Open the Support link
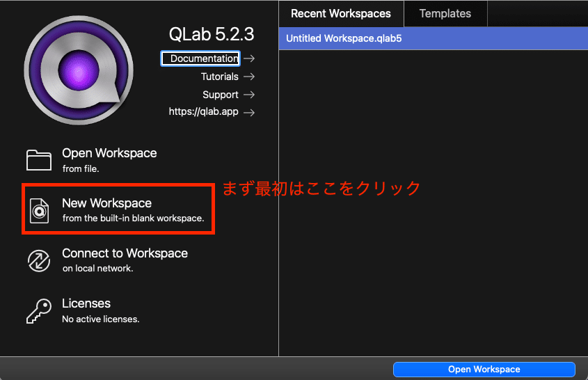 click(x=221, y=95)
